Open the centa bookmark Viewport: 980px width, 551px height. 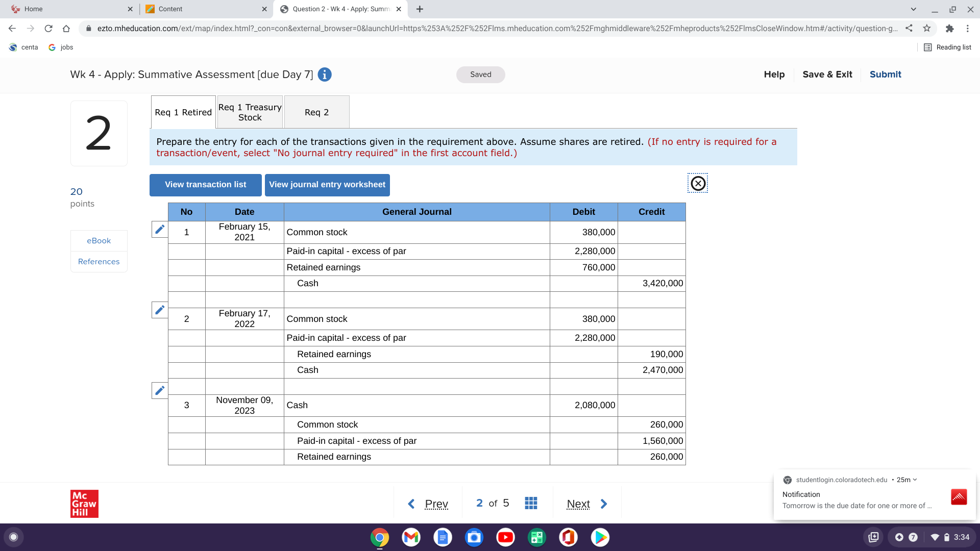pyautogui.click(x=23, y=47)
